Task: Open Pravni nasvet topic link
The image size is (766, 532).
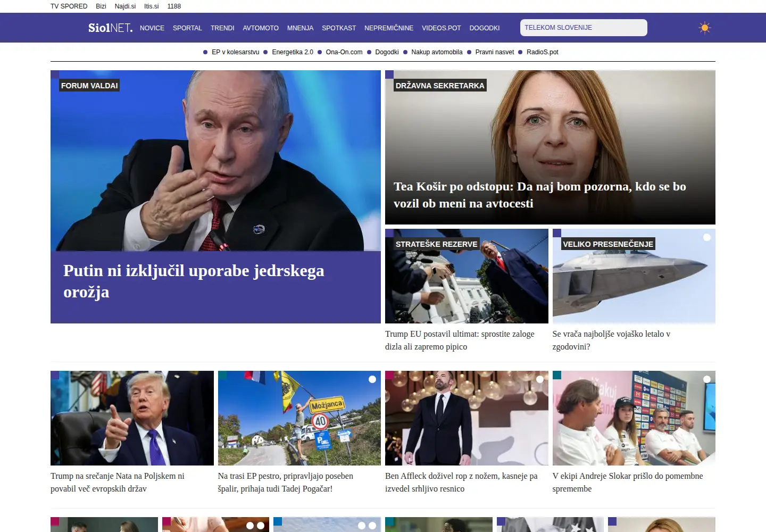Action: pos(495,52)
